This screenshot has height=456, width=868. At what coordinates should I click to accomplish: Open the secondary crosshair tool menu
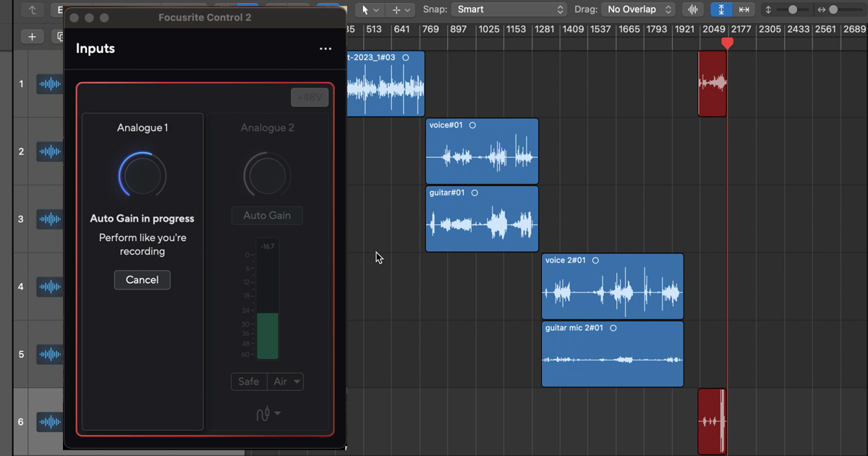[x=401, y=9]
